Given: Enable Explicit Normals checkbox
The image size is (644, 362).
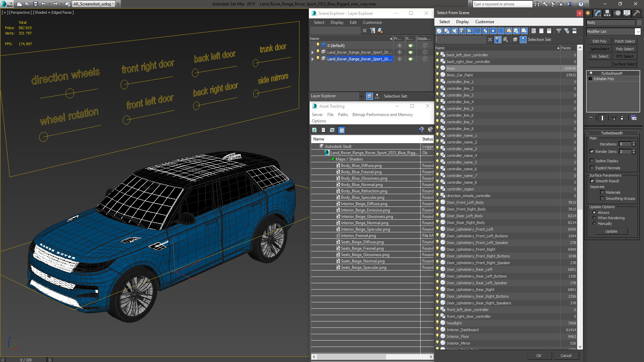Looking at the screenshot, I should [x=592, y=168].
